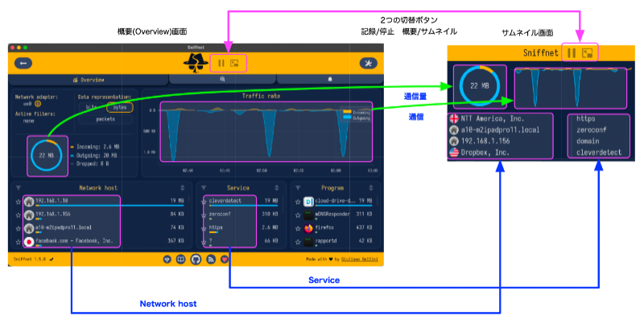644x324 pixels.
Task: Click the domain service in the thumbnail window
Action: (588, 141)
